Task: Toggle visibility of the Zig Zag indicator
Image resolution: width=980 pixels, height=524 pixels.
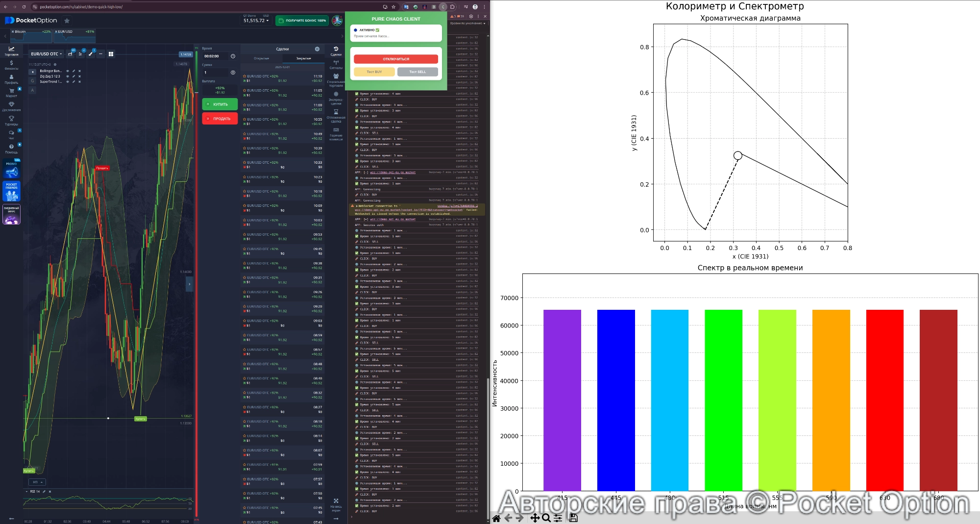Action: (68, 76)
